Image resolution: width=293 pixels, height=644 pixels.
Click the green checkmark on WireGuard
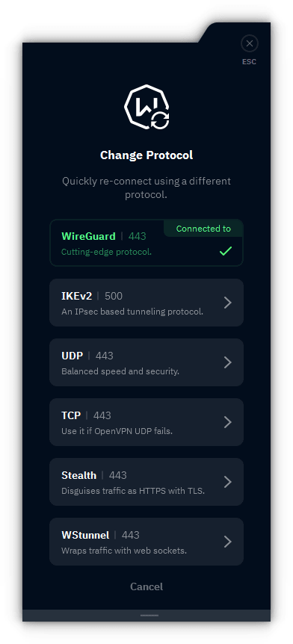tap(226, 251)
